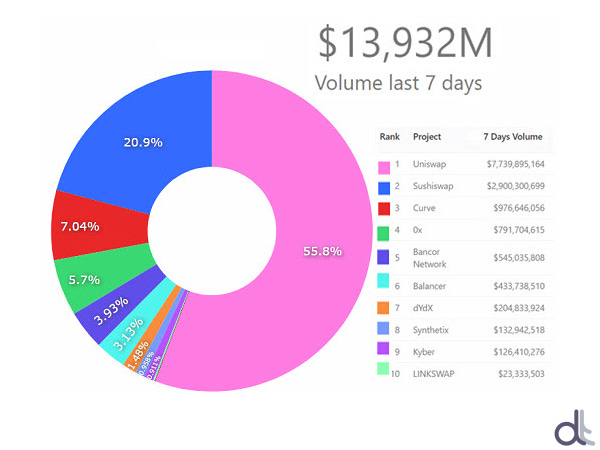This screenshot has height=450, width=600.
Task: Select the indigo 3.93% donut slice
Action: tap(119, 306)
